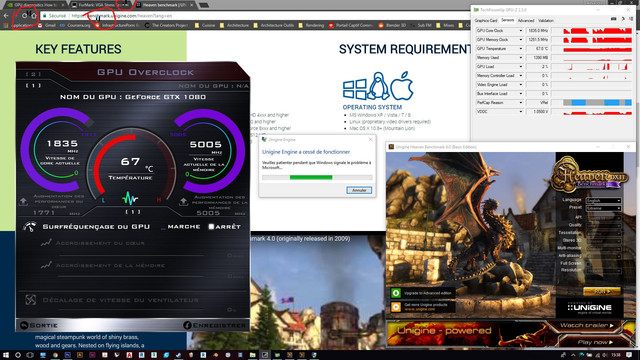
Task: Click the fan speed offset fan icon
Action: (x=31, y=300)
